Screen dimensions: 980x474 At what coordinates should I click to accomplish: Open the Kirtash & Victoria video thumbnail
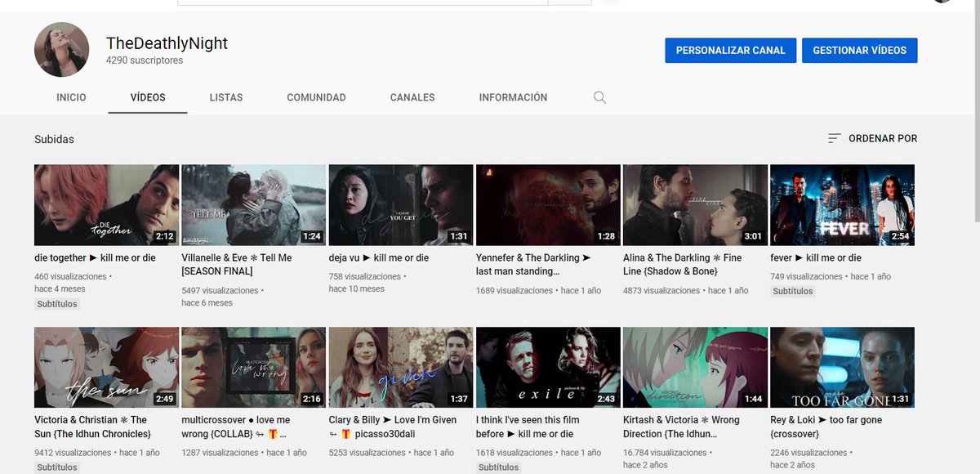[x=695, y=368]
